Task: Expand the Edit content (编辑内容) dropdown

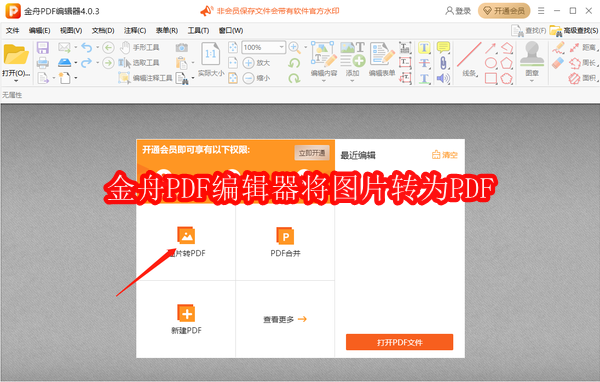Action: click(x=324, y=81)
